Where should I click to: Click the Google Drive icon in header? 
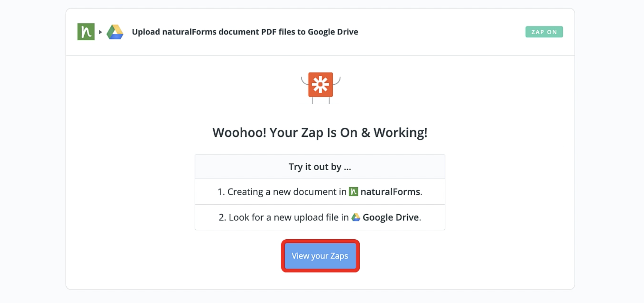pos(115,32)
